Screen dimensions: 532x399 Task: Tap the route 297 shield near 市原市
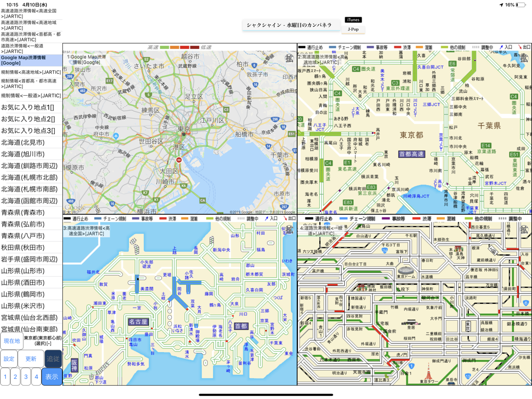pyautogui.click(x=284, y=206)
